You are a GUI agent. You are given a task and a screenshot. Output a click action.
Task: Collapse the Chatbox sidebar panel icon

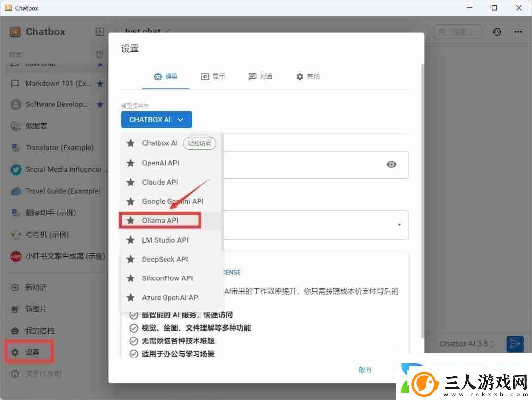(100, 32)
